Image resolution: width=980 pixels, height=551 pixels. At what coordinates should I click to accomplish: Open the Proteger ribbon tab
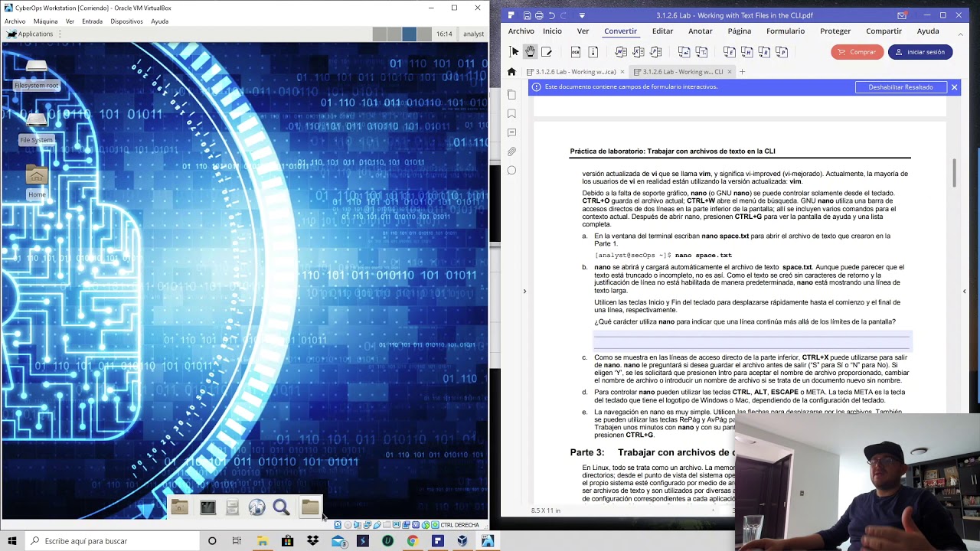tap(835, 31)
